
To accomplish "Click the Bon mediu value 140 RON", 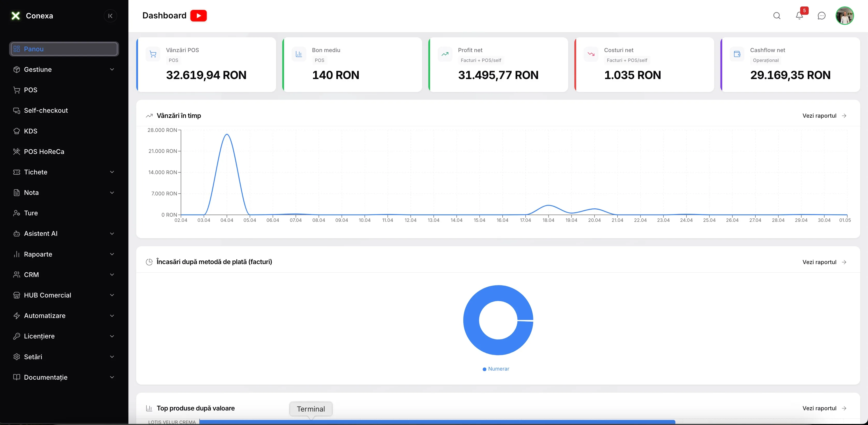I will click(x=336, y=75).
